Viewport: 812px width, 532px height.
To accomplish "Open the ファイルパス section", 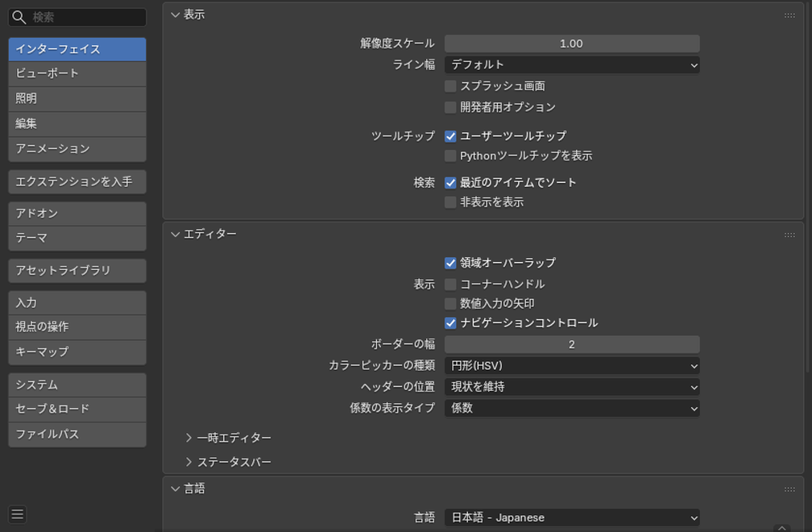I will [x=77, y=434].
